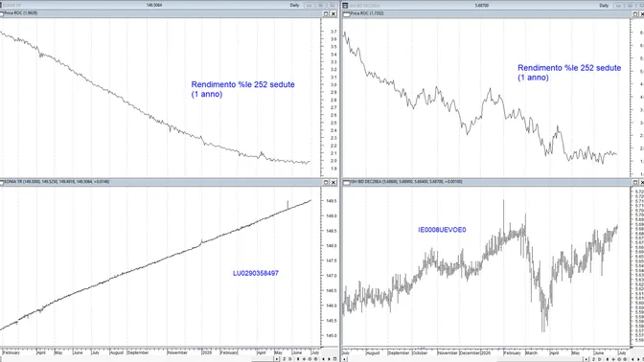Click the first title bar button after right Daily

[x=618, y=6]
